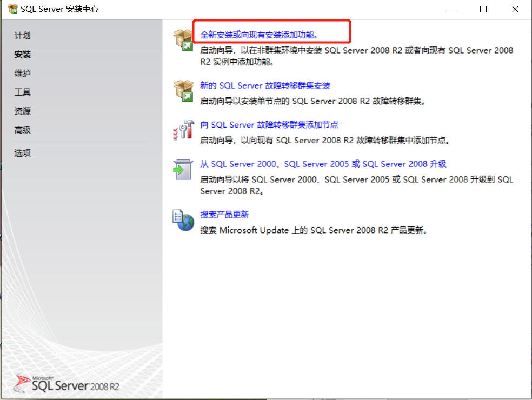The image size is (532, 400).
Task: Click the search product updates globe icon
Action: click(183, 220)
